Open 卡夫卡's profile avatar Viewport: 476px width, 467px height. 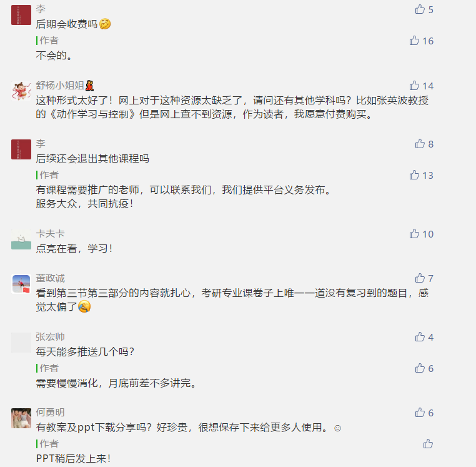point(21,239)
